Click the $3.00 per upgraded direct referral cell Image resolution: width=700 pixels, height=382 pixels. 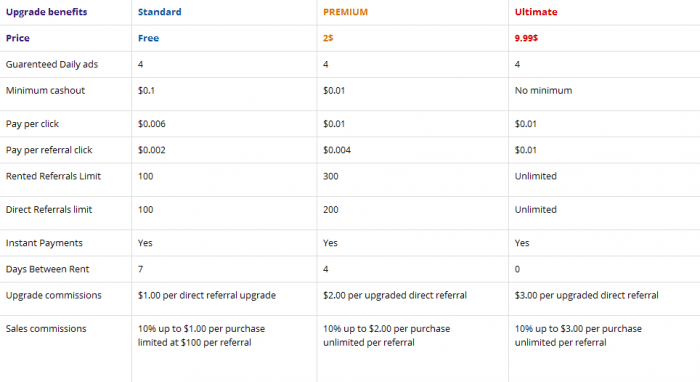(x=586, y=295)
